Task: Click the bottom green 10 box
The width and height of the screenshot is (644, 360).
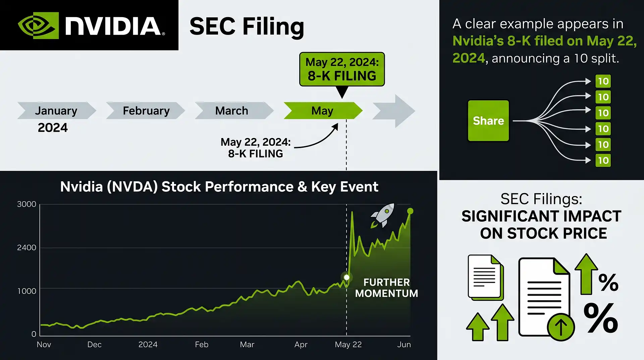Action: point(603,161)
